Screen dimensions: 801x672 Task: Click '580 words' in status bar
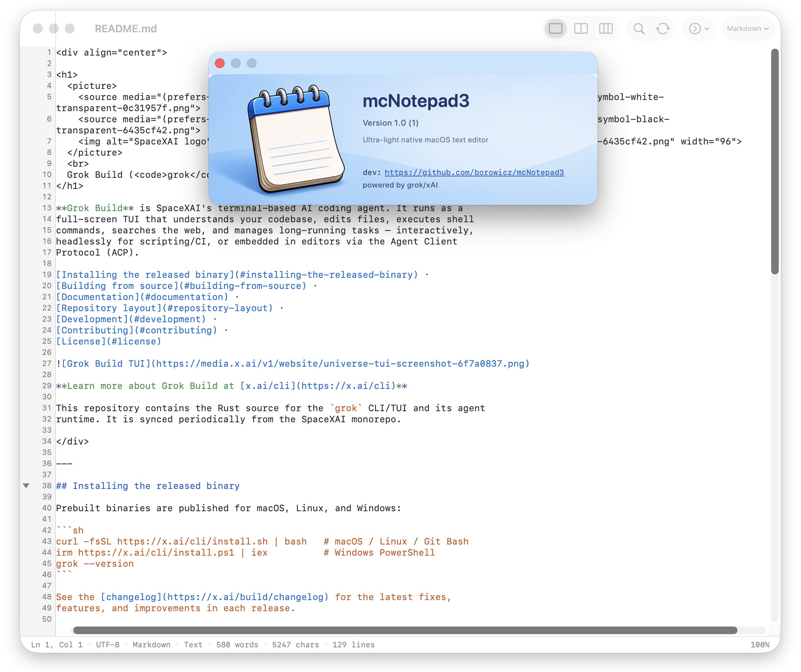pos(237,645)
